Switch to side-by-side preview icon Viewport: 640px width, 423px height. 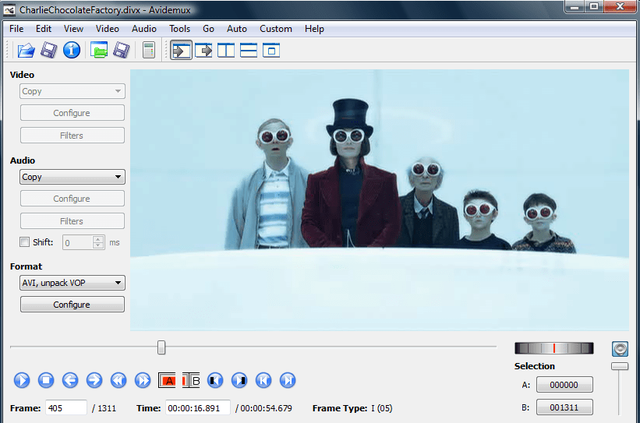[x=226, y=51]
